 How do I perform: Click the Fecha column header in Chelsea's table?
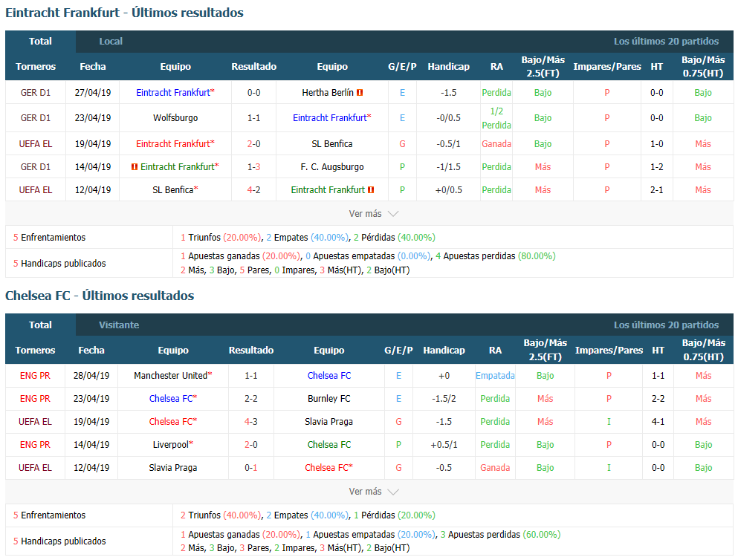91,351
